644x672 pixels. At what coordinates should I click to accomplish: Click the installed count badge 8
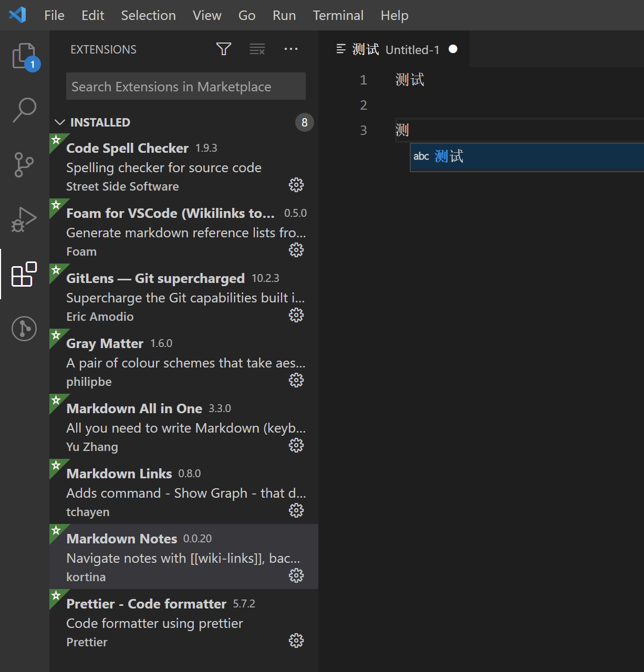click(x=304, y=122)
